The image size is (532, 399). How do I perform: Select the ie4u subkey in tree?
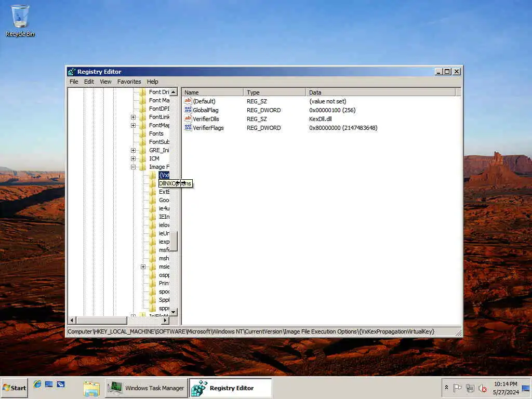tap(164, 208)
